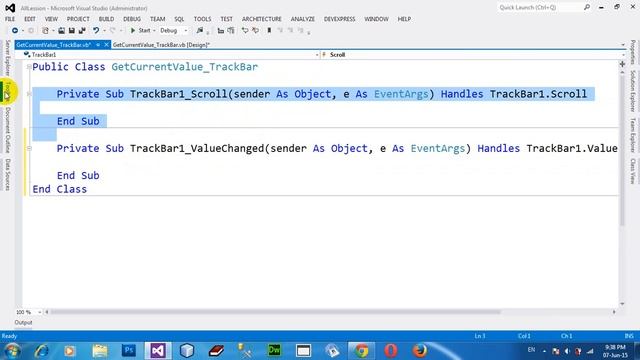
Task: Open Firefox from the taskbar
Action: coord(420,351)
